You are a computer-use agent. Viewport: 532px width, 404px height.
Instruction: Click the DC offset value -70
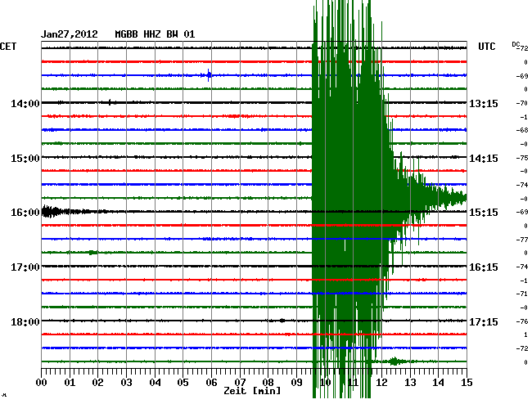(522, 103)
